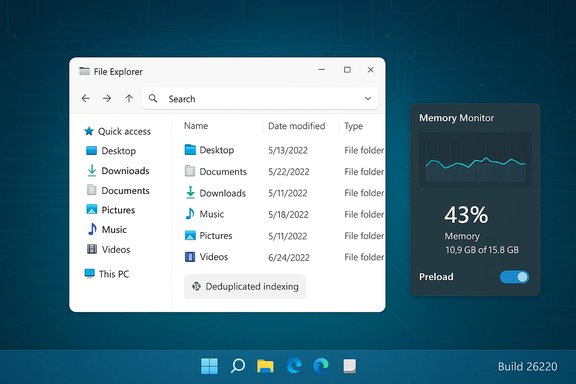Click the date 6/24/2022
The image size is (576, 384).
pos(289,258)
